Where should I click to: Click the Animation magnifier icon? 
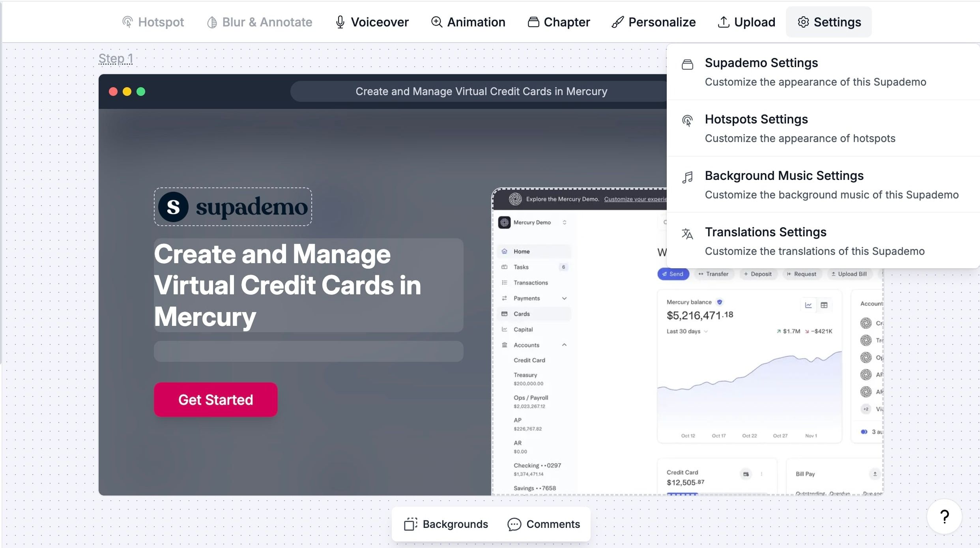[436, 22]
